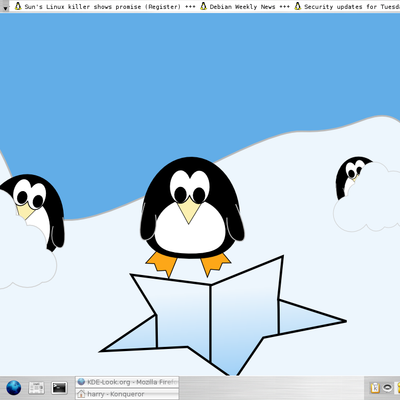Launch the blue globe web browser icon
Screen dimensions: 400x400
(x=14, y=388)
